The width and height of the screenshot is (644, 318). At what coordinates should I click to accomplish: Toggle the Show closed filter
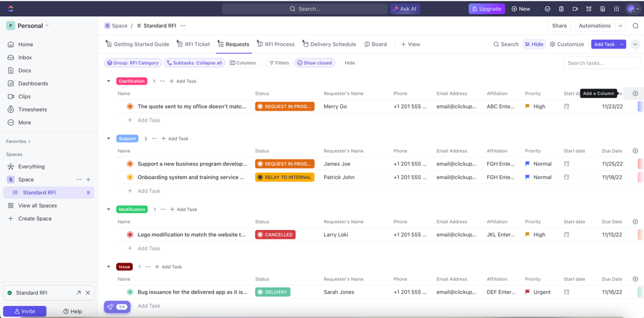pyautogui.click(x=314, y=63)
